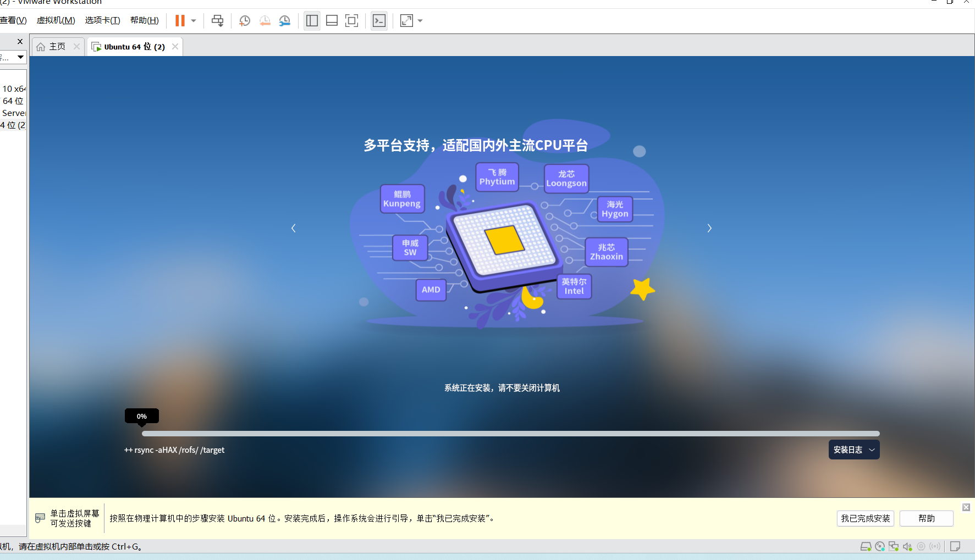Open the 选项卡(T) menu
975x560 pixels.
102,20
